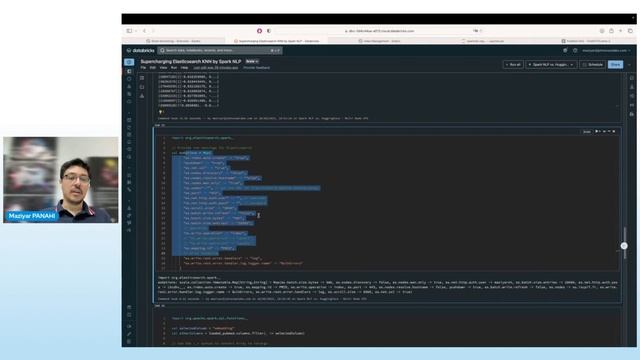Screen dimensions: 640x360
Task: Click the blue Share button
Action: (616, 64)
